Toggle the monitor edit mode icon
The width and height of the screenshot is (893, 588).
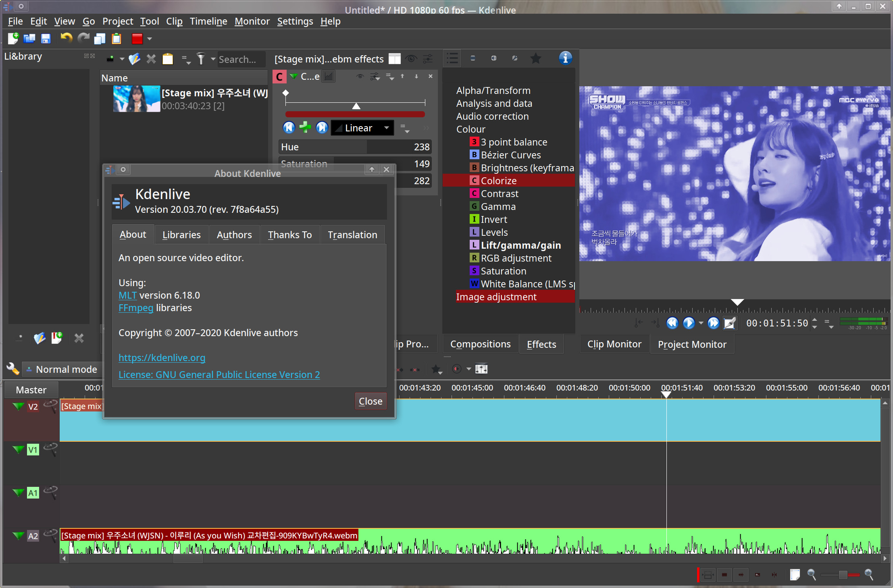pos(730,323)
